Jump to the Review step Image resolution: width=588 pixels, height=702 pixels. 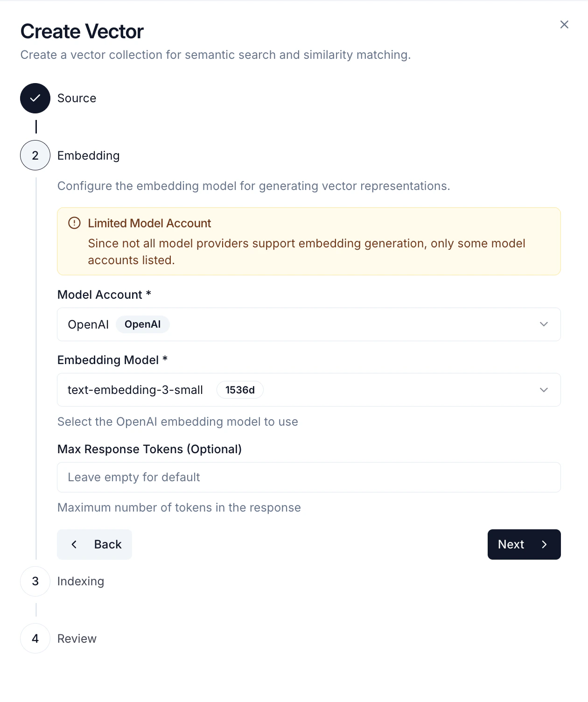77,639
